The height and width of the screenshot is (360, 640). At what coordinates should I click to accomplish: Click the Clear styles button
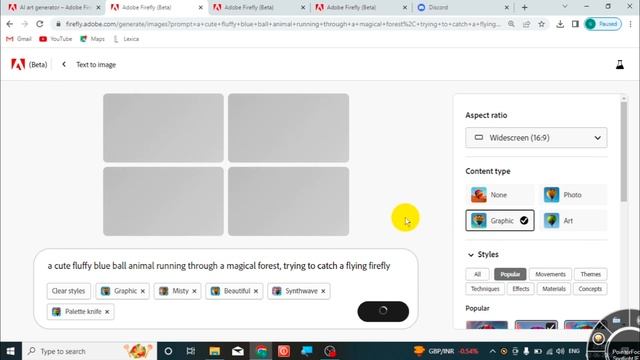pyautogui.click(x=69, y=291)
